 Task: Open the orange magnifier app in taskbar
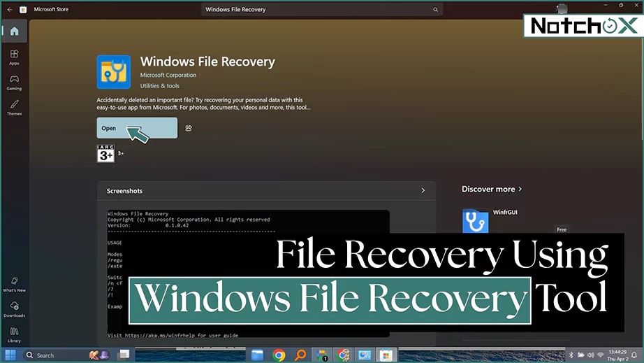(300, 355)
